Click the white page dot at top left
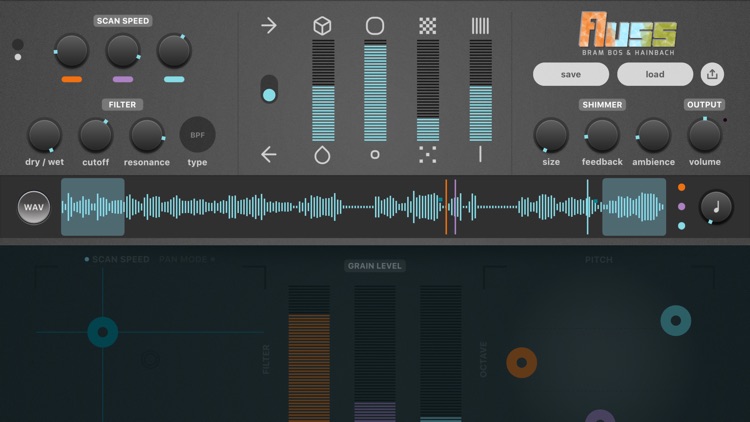This screenshot has width=750, height=422. (18, 57)
